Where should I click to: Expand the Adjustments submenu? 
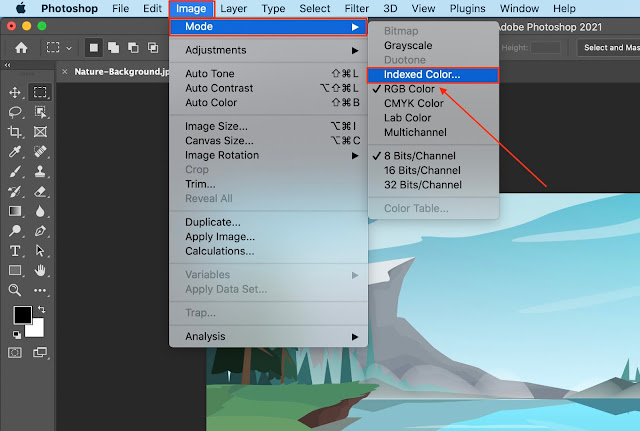point(268,50)
